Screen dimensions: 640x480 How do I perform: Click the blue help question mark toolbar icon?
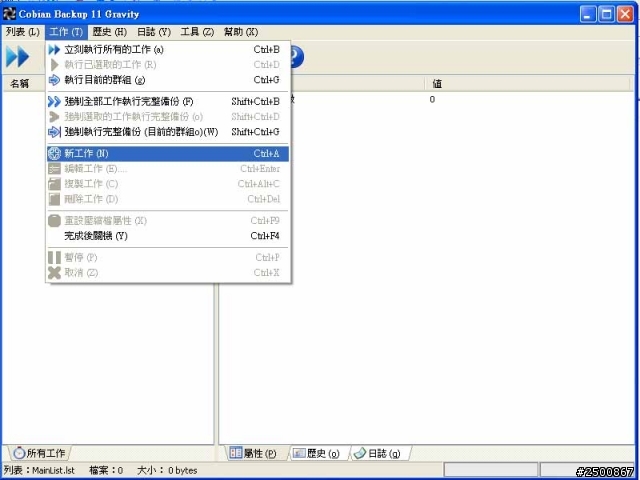tap(297, 57)
